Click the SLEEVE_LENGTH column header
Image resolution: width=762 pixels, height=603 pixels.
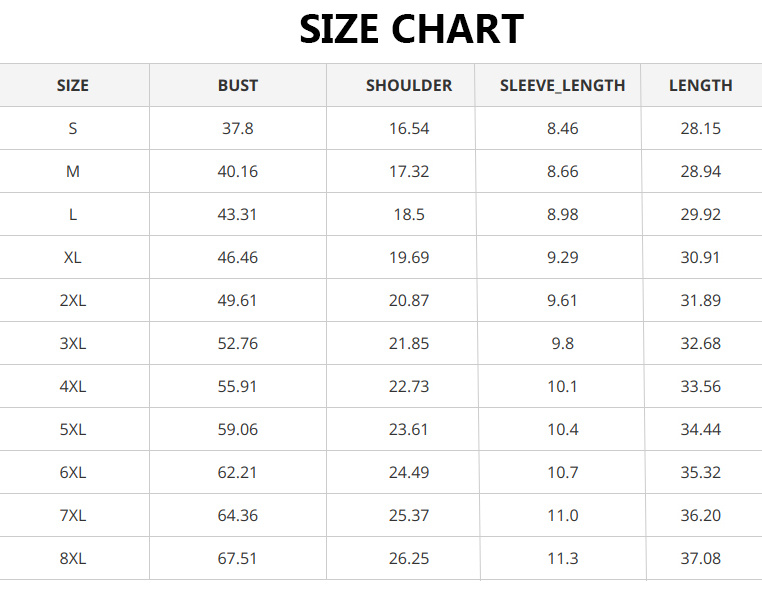point(562,86)
